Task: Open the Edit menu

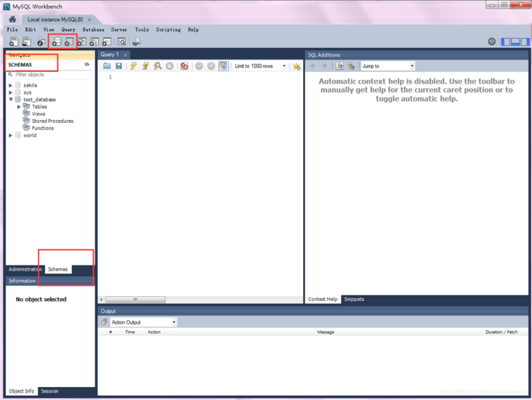Action: coord(31,30)
